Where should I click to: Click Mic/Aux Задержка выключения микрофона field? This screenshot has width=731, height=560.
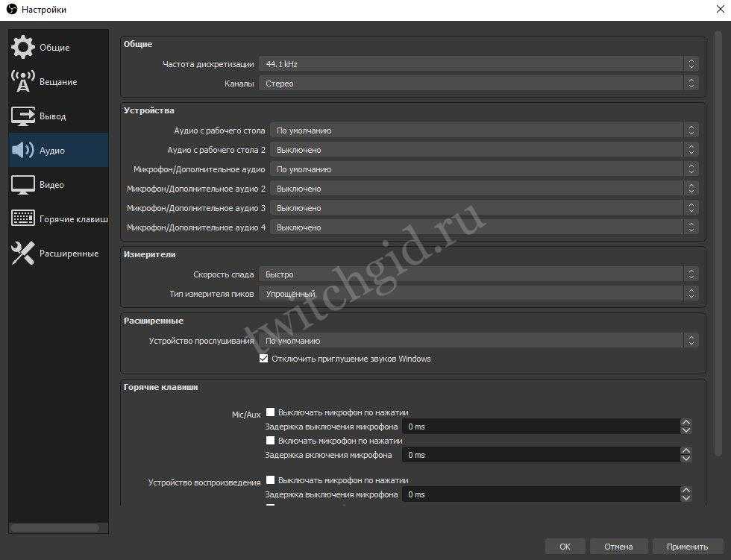coord(541,427)
